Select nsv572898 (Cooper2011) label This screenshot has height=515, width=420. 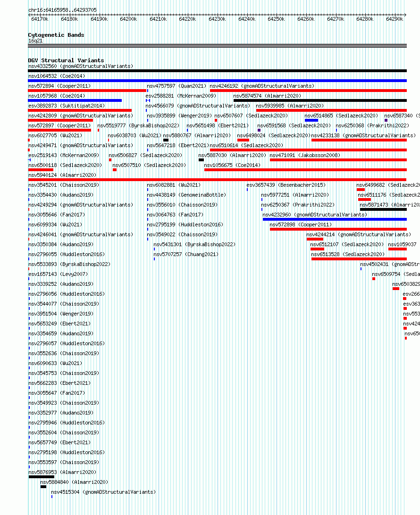[301, 224]
